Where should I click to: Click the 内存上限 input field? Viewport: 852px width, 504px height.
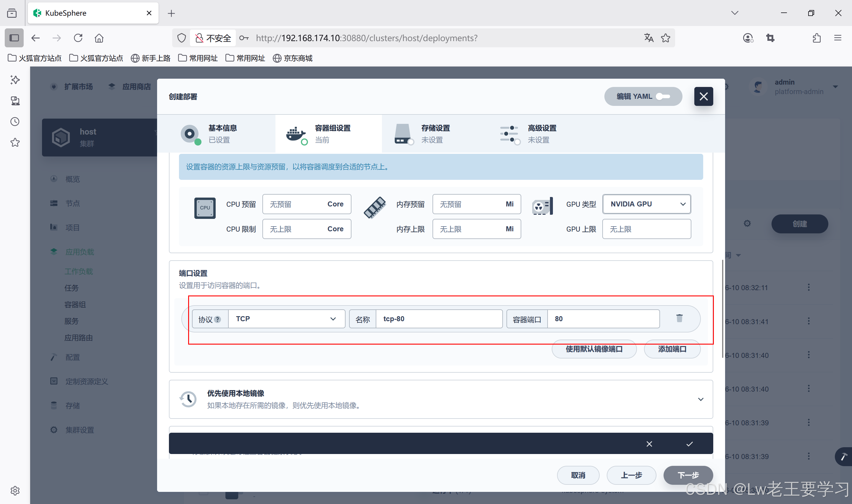(x=476, y=229)
